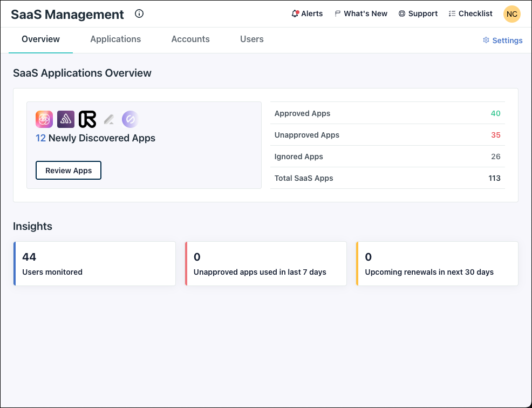The width and height of the screenshot is (532, 408).
Task: Click the purple round Linear app icon
Action: [x=130, y=119]
